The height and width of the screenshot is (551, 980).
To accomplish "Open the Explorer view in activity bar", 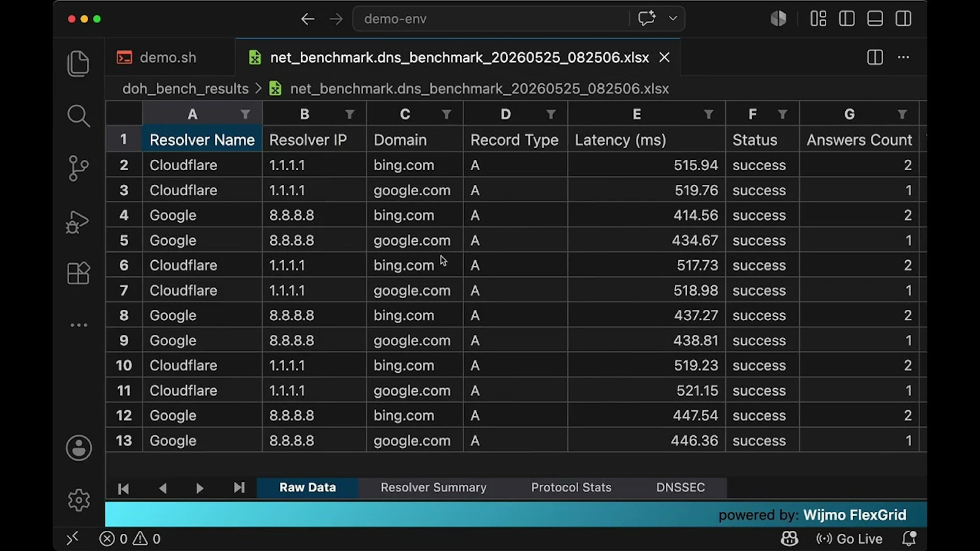I will pos(78,64).
